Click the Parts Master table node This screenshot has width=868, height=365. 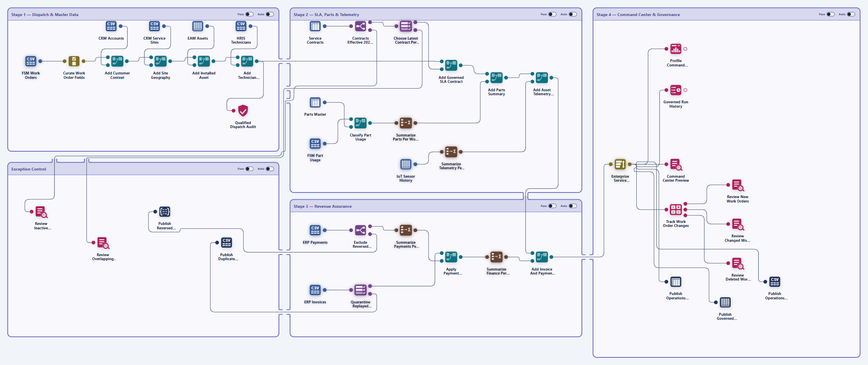pyautogui.click(x=315, y=102)
